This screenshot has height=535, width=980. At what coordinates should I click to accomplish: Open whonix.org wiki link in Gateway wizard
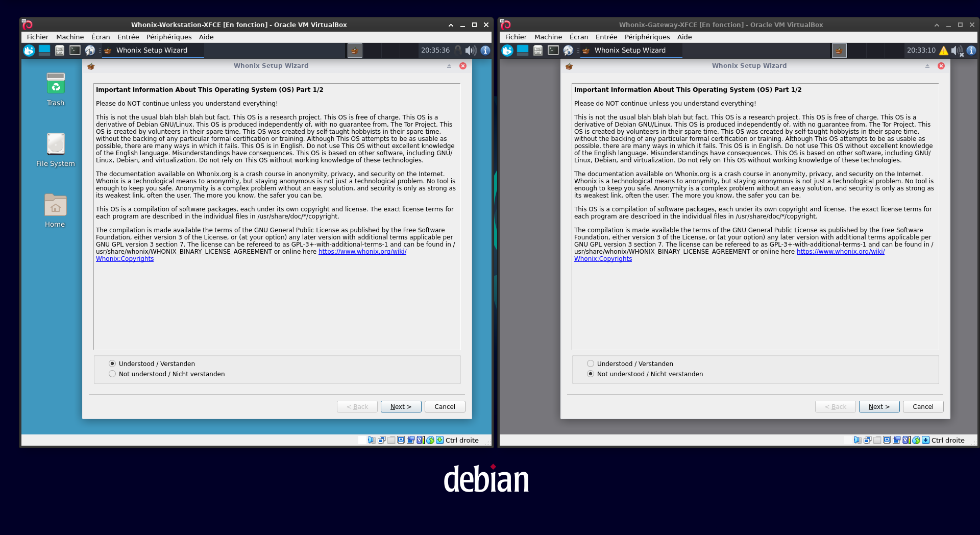(841, 252)
